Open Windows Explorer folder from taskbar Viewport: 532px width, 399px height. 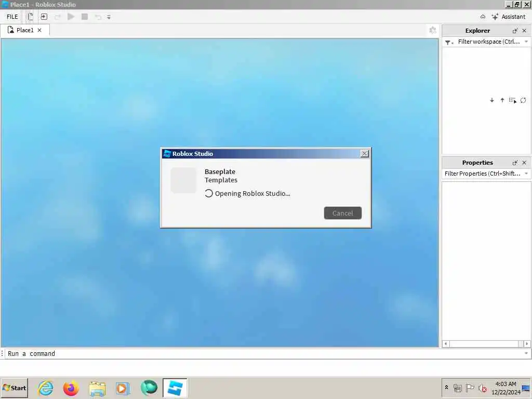pyautogui.click(x=97, y=388)
